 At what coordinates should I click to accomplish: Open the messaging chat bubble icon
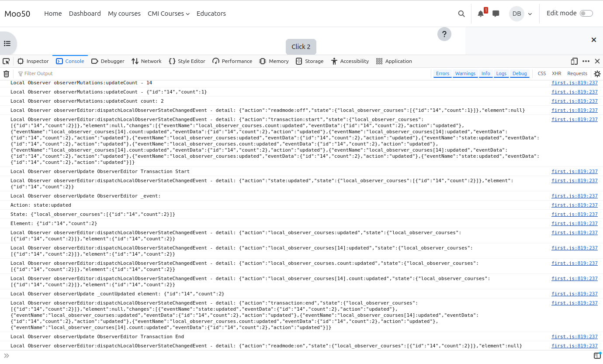tap(496, 14)
